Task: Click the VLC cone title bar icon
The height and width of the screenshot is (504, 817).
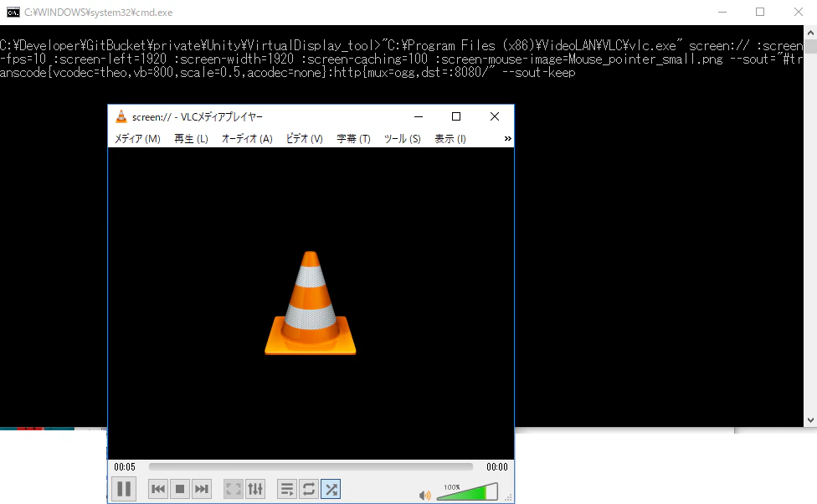Action: click(121, 116)
